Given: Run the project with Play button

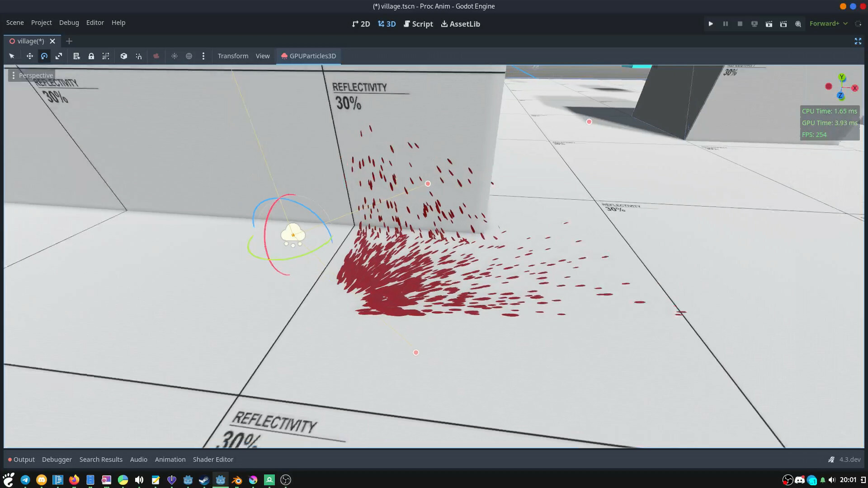Looking at the screenshot, I should coord(711,24).
